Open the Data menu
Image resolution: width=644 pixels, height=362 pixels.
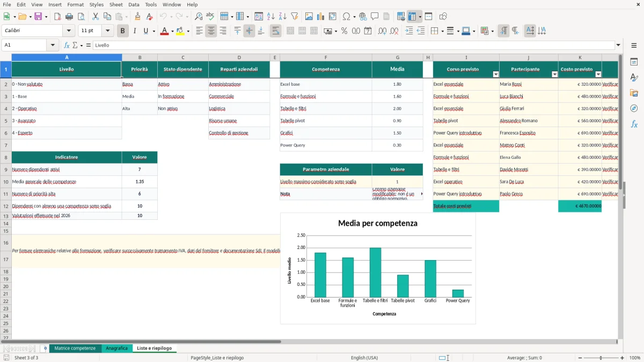click(x=134, y=4)
